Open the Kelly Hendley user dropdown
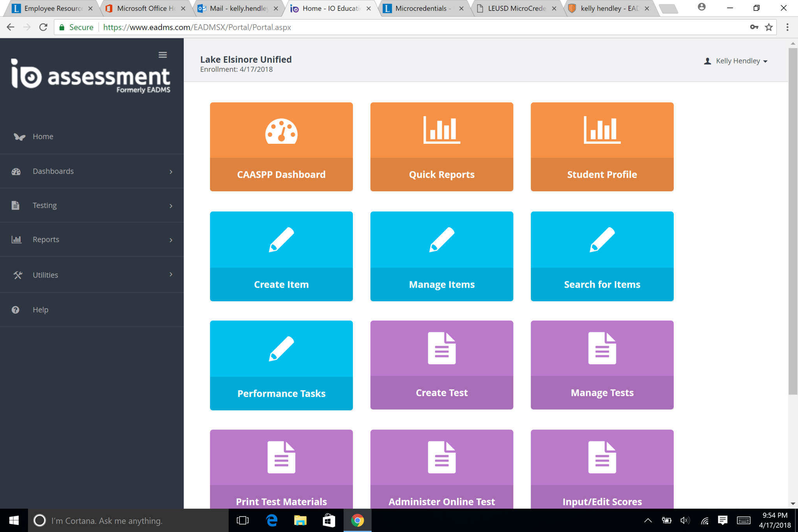The height and width of the screenshot is (532, 798). point(736,61)
